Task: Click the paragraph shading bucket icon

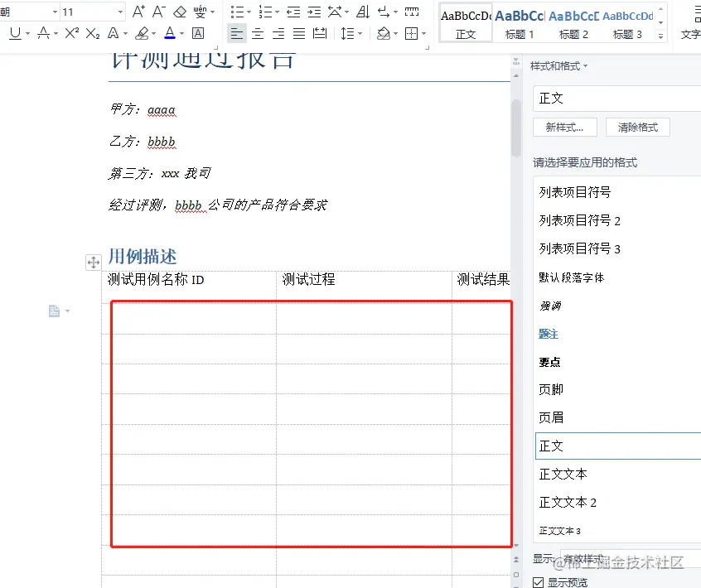Action: tap(383, 33)
